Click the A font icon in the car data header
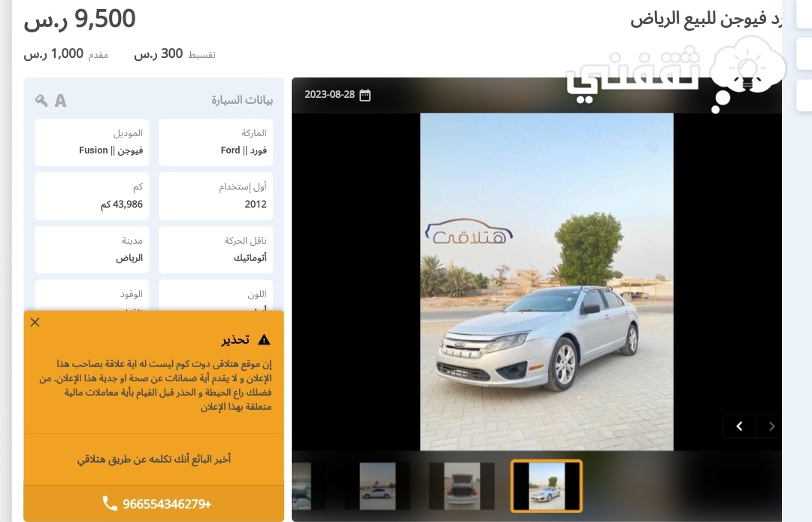 61,101
